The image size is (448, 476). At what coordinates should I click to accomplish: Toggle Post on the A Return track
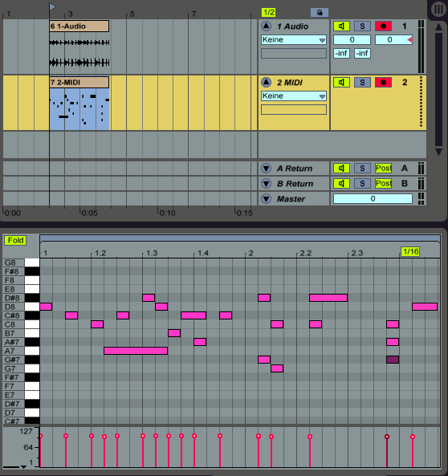coord(383,169)
